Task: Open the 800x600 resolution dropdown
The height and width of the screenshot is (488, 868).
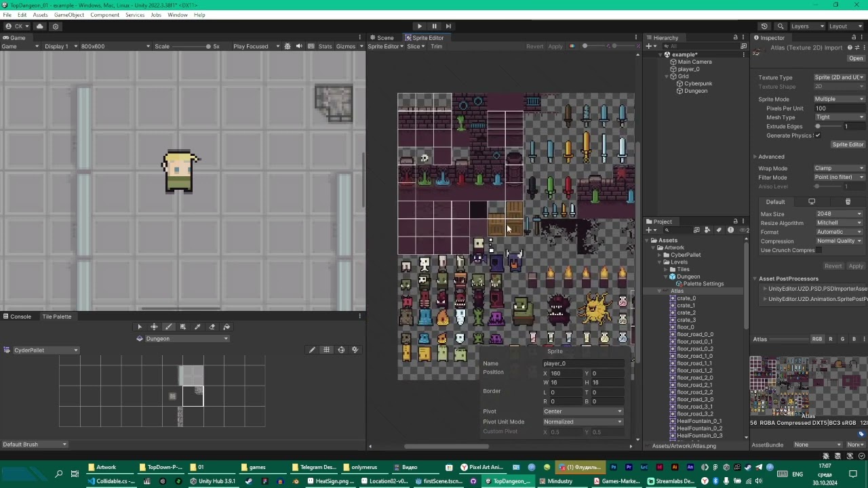Action: 115,46
